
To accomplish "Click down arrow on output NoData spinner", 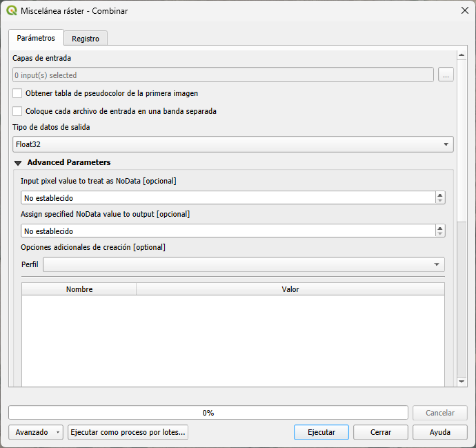I will 440,234.
